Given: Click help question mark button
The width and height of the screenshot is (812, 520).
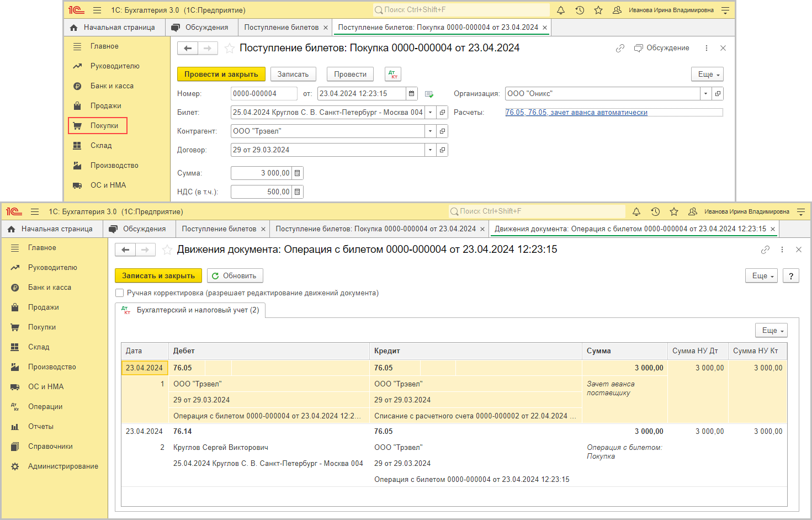Looking at the screenshot, I should pyautogui.click(x=791, y=276).
